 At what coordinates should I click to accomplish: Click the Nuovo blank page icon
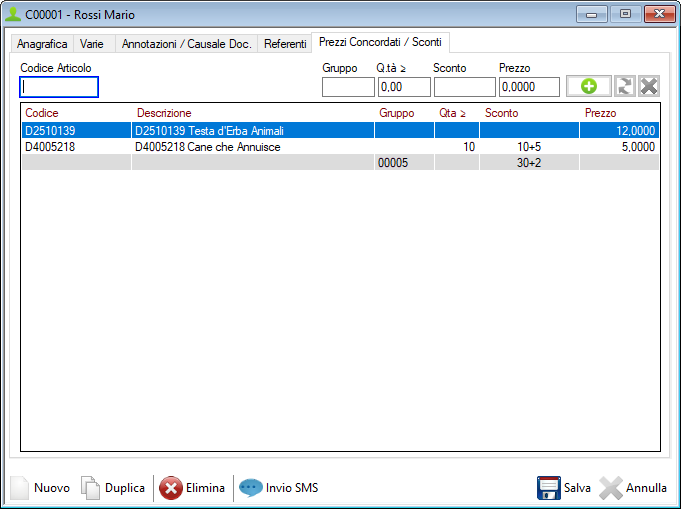tap(20, 488)
